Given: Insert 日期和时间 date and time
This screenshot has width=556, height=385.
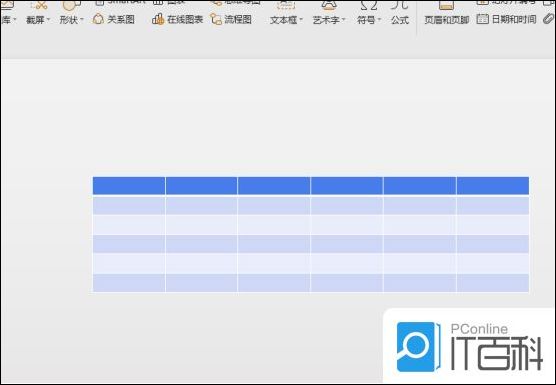Looking at the screenshot, I should (x=506, y=19).
